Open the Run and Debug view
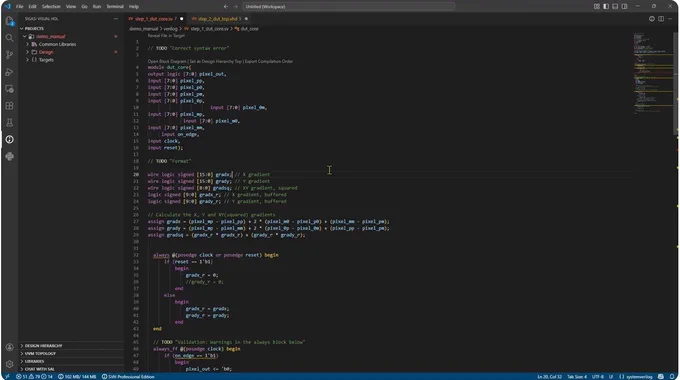680x380 pixels. tap(10, 72)
